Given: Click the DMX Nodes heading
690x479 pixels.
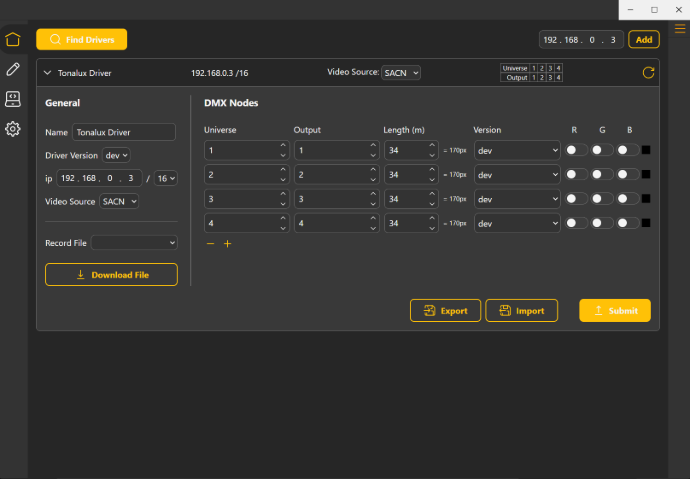Looking at the screenshot, I should tap(231, 103).
